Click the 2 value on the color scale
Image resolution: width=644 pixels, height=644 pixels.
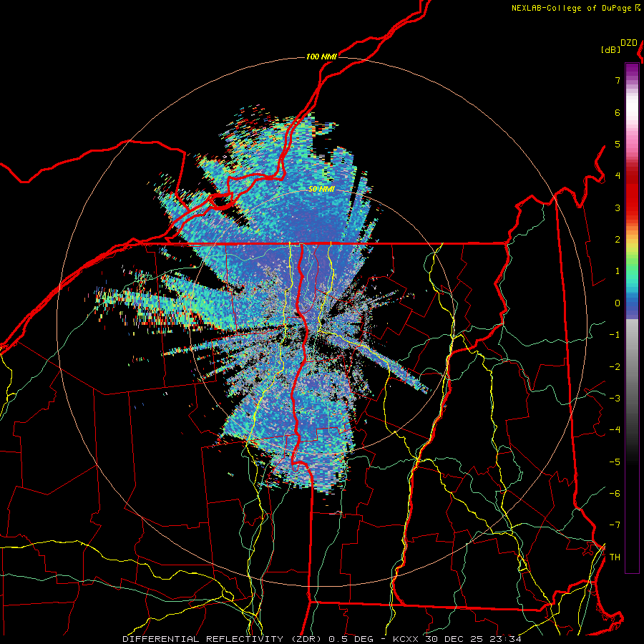[x=618, y=240]
